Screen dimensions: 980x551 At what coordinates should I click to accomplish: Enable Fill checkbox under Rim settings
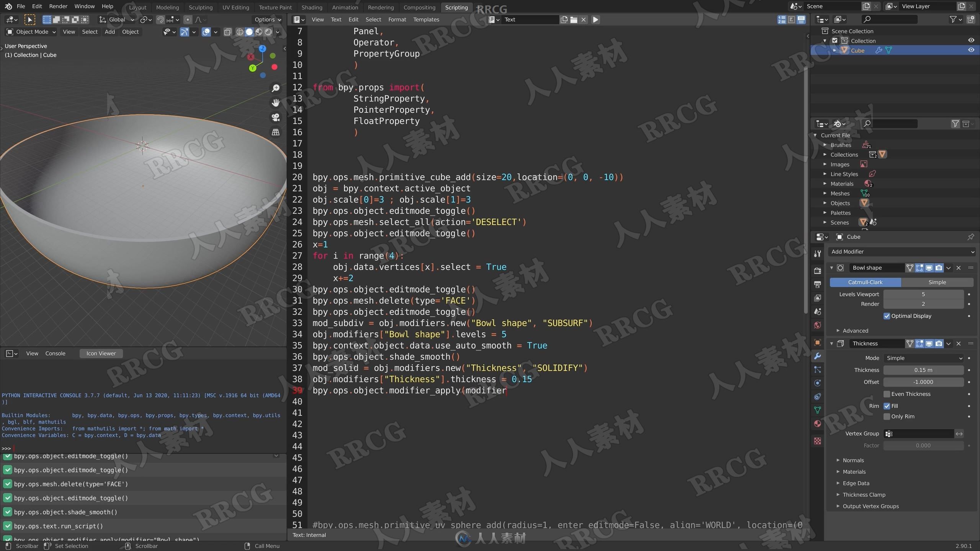coord(887,406)
